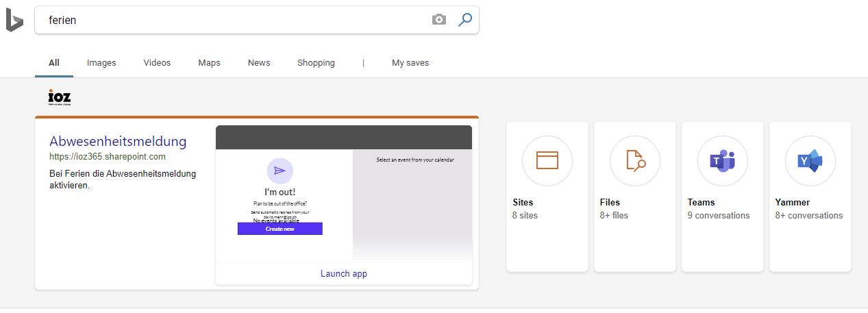Image resolution: width=868 pixels, height=313 pixels.
Task: Click the Launch app link
Action: 344,273
